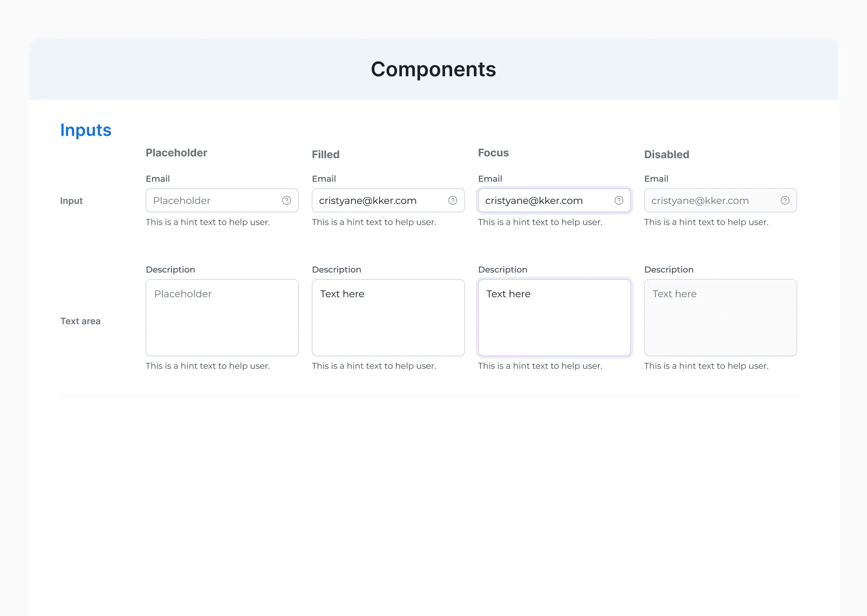Click help icon in Focus email input
Image resolution: width=867 pixels, height=616 pixels.
click(x=619, y=200)
